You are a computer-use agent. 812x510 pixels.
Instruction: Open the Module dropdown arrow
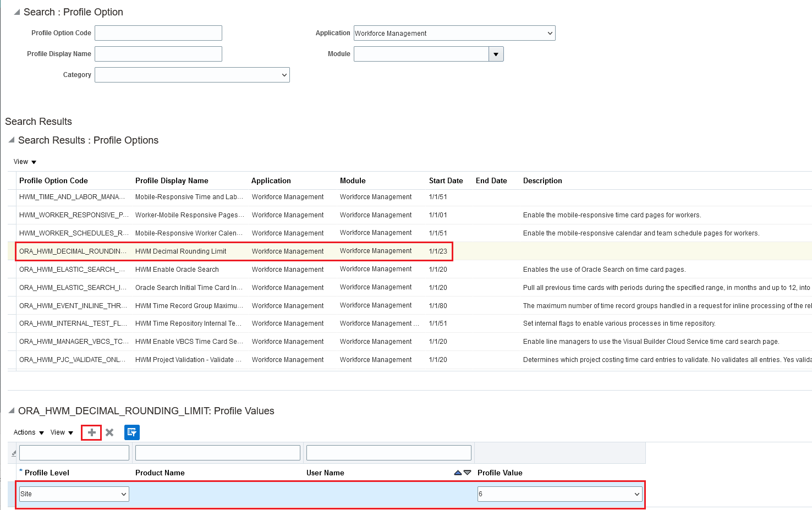click(x=496, y=54)
